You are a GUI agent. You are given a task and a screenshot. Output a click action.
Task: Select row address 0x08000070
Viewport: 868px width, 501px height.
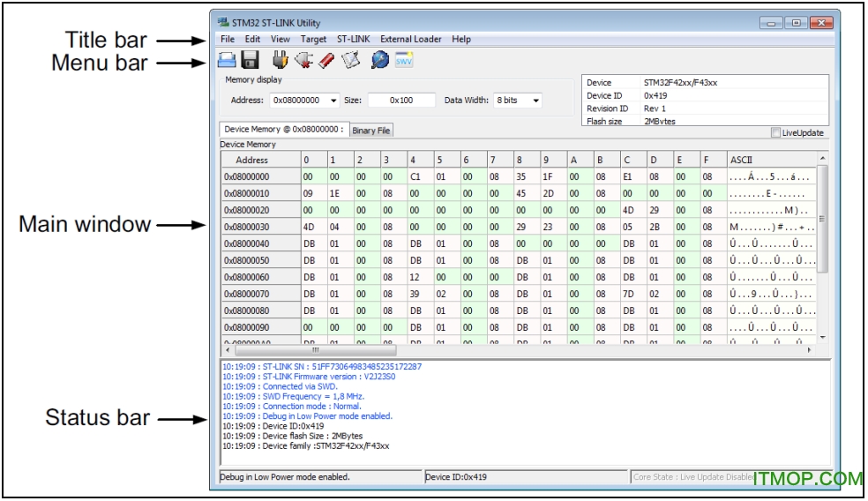pyautogui.click(x=261, y=294)
